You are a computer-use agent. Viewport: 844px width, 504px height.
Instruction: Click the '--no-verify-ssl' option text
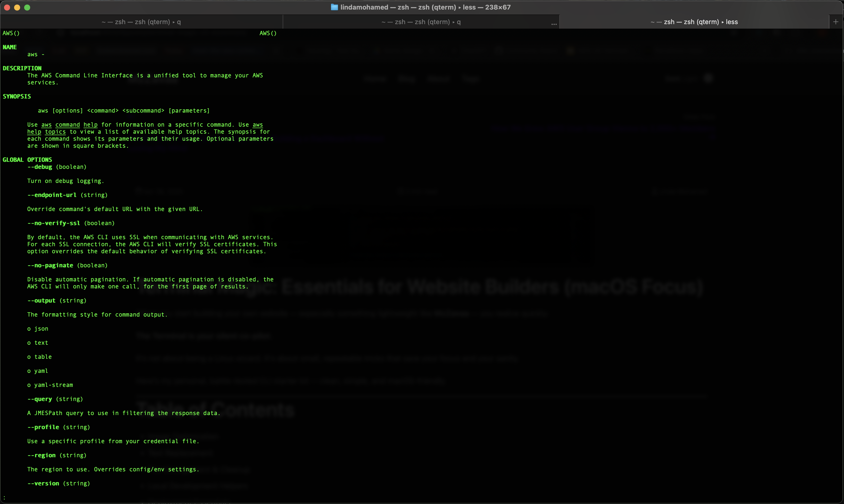(54, 223)
